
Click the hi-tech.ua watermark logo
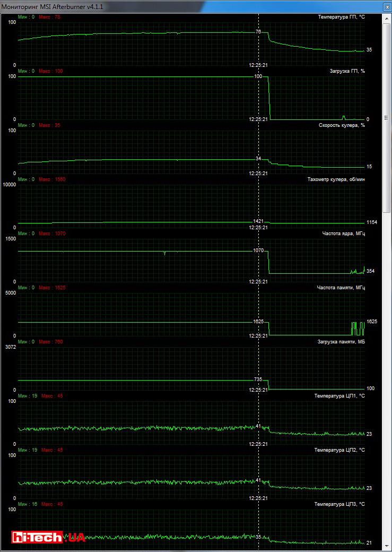49,537
